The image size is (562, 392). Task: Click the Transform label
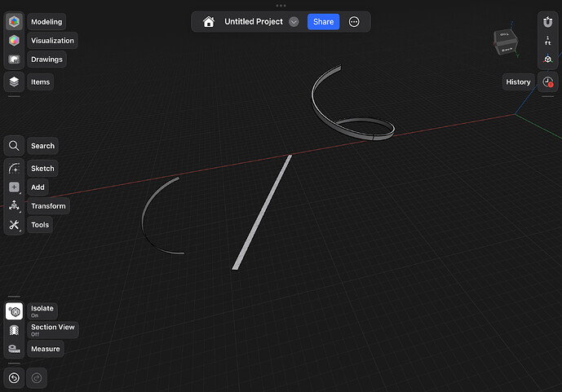48,206
